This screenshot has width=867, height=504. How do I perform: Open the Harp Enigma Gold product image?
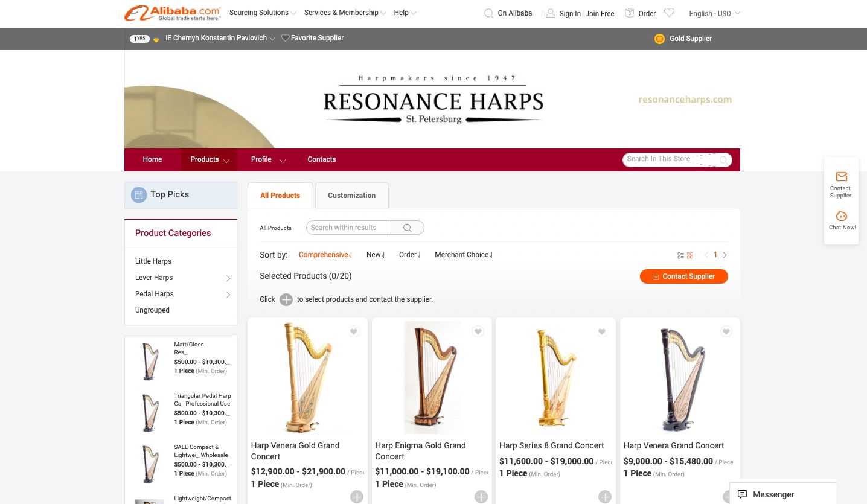(432, 377)
